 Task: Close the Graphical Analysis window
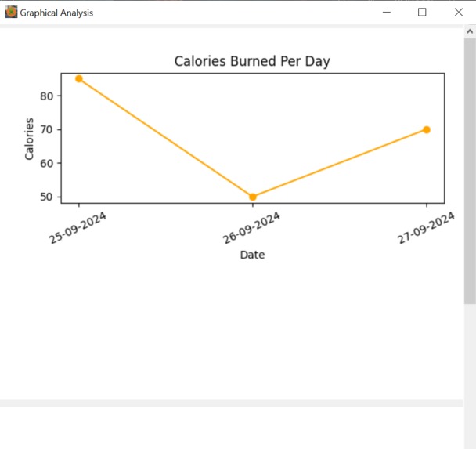(x=459, y=13)
